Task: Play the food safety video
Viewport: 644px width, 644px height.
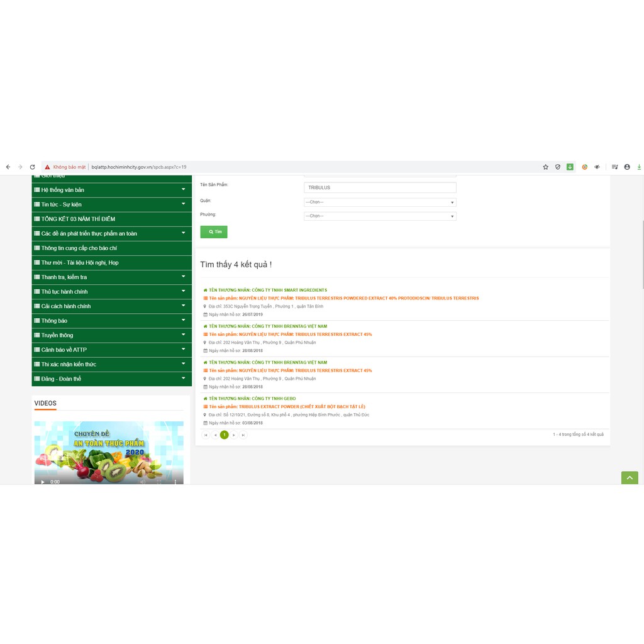Action: tap(43, 482)
